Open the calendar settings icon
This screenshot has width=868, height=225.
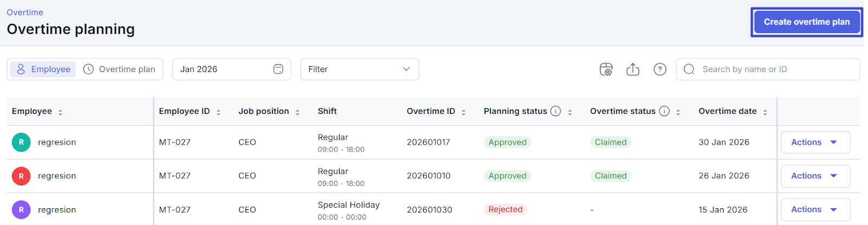(x=606, y=69)
